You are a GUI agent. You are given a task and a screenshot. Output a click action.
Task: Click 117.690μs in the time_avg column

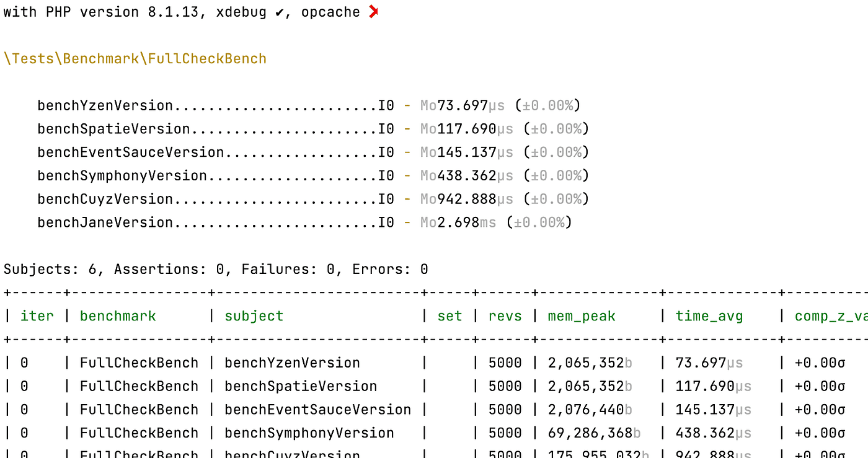(x=714, y=386)
